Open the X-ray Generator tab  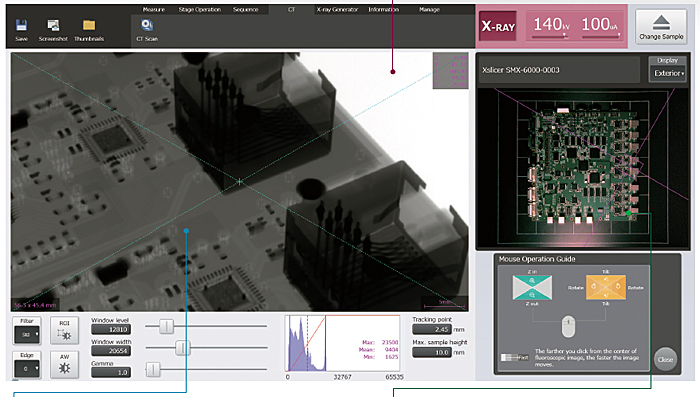click(x=337, y=9)
